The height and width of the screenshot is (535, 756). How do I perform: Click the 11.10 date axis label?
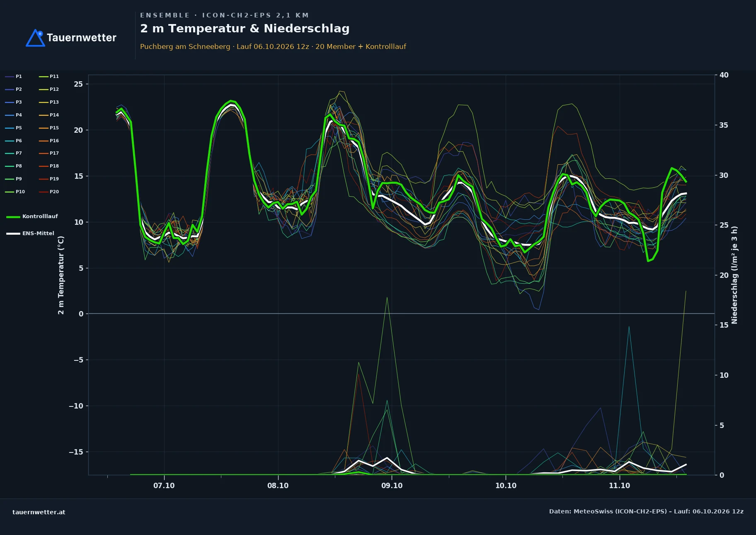tap(619, 486)
